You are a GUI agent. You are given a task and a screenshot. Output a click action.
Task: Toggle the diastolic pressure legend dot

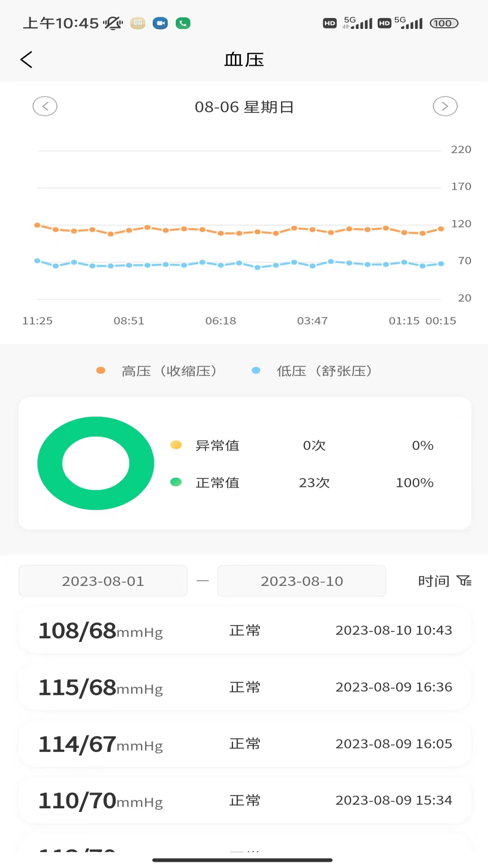pos(256,371)
